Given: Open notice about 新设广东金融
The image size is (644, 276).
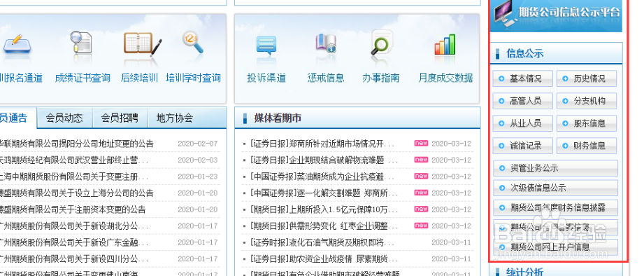Looking at the screenshot, I should click(74, 242).
